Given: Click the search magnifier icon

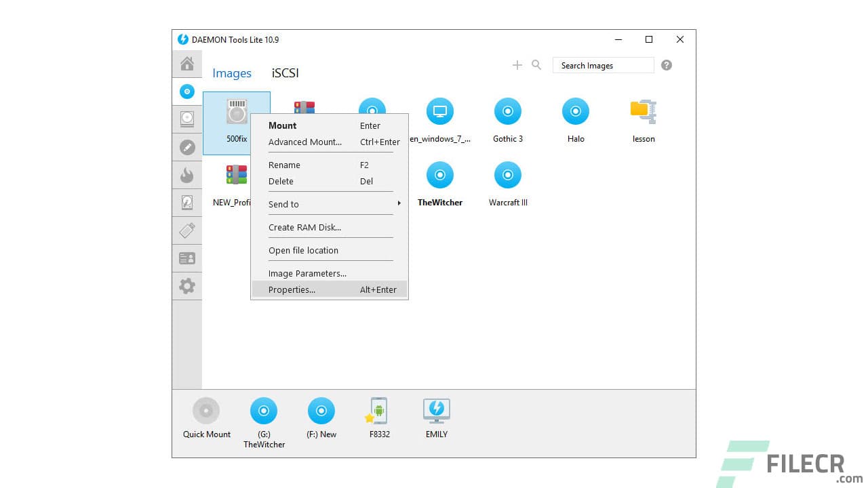Looking at the screenshot, I should click(536, 64).
